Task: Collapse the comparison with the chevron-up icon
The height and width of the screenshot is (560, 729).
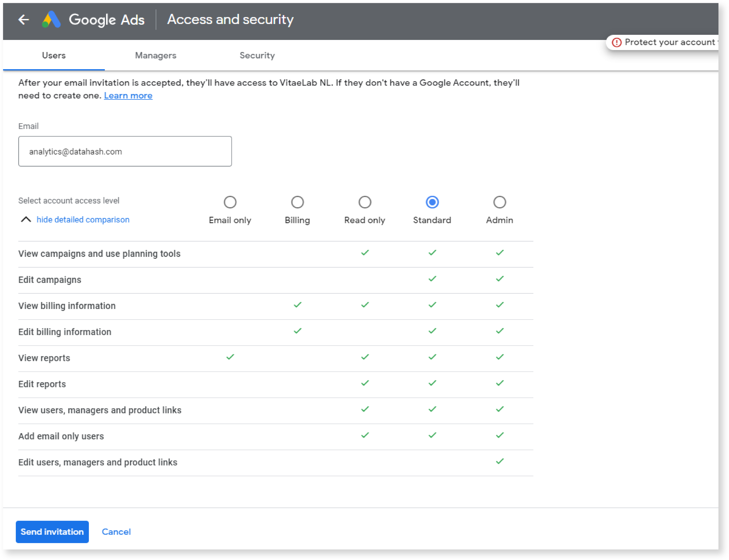Action: click(x=26, y=219)
